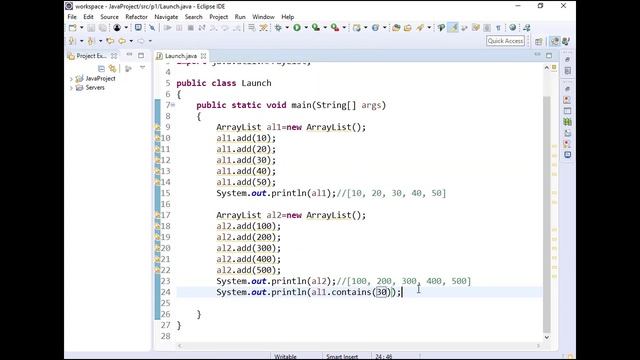Click the Next Annotation icon
This screenshot has height=360, width=640.
[73, 41]
